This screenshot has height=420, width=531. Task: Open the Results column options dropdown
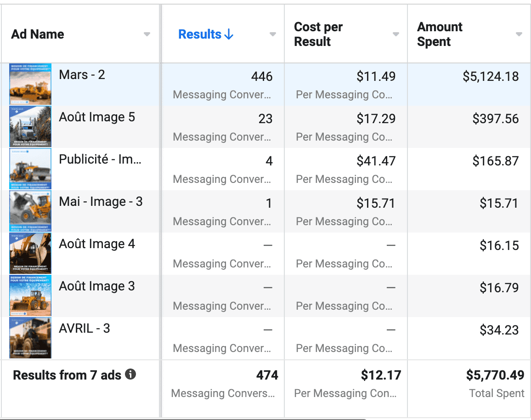273,34
